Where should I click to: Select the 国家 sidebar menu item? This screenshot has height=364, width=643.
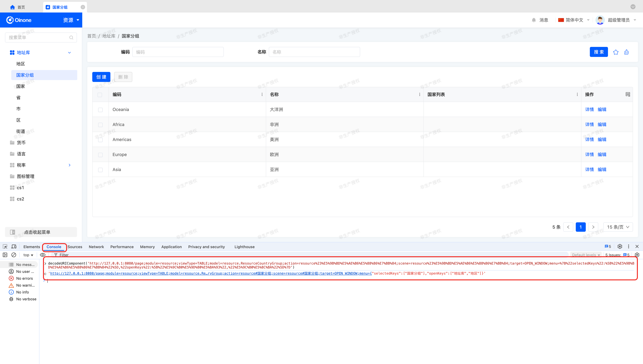(20, 86)
